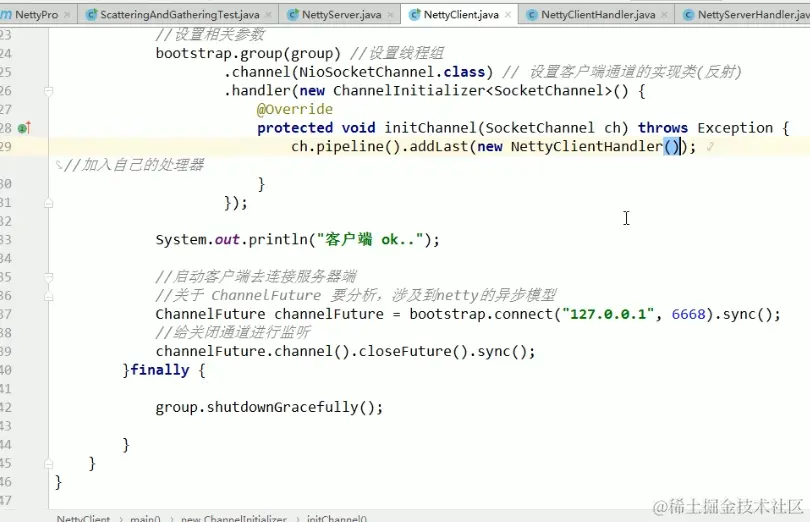Toggle the fold marker at the ChannelFuture comment line

pos(49,296)
